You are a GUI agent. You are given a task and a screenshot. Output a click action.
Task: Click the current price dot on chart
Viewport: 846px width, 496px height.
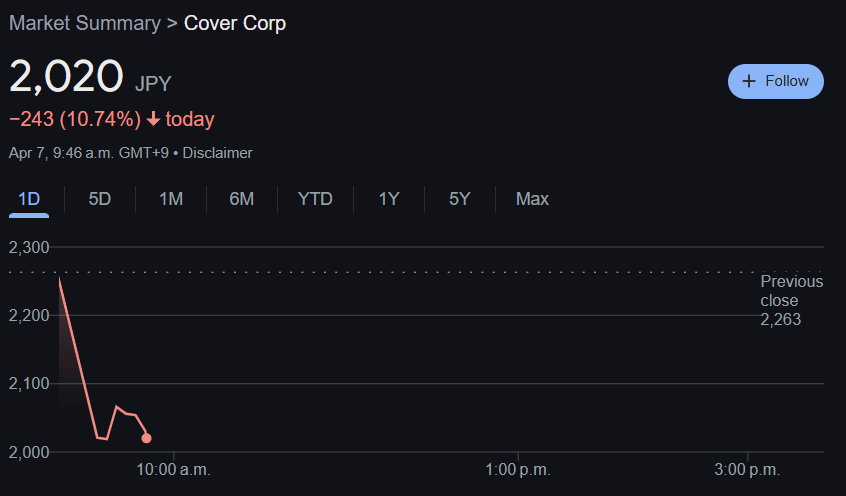pos(146,438)
